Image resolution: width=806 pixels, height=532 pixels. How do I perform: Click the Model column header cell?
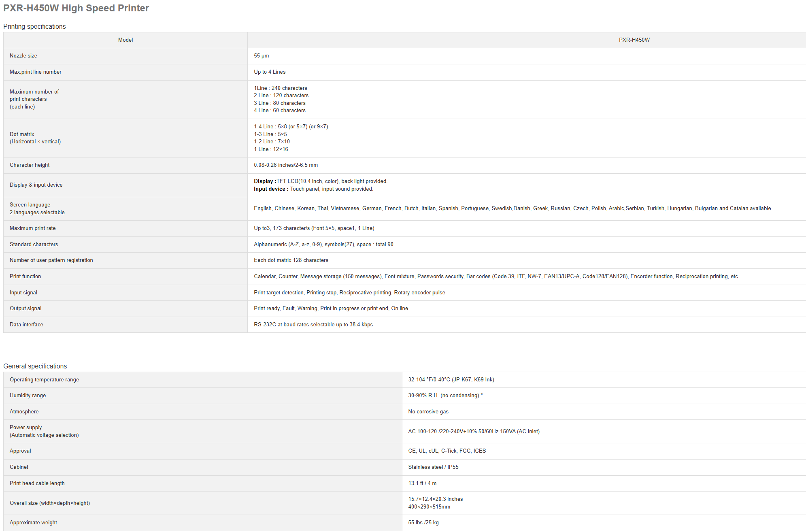125,40
